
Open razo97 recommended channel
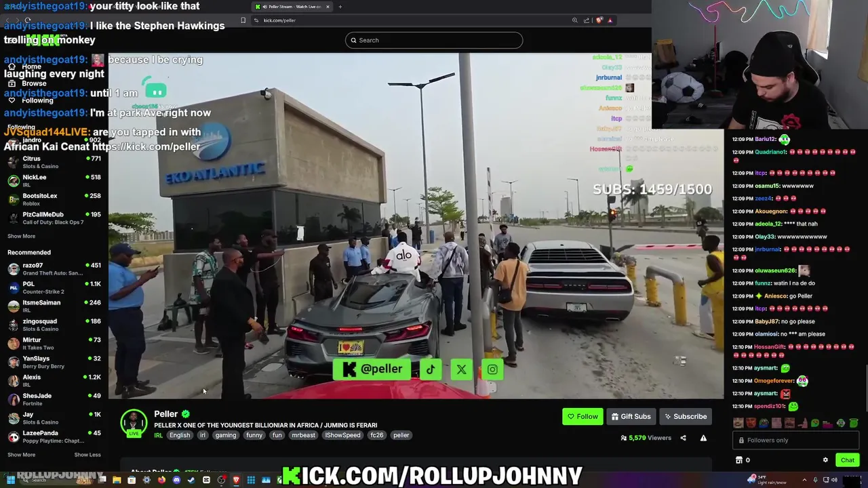[54, 269]
